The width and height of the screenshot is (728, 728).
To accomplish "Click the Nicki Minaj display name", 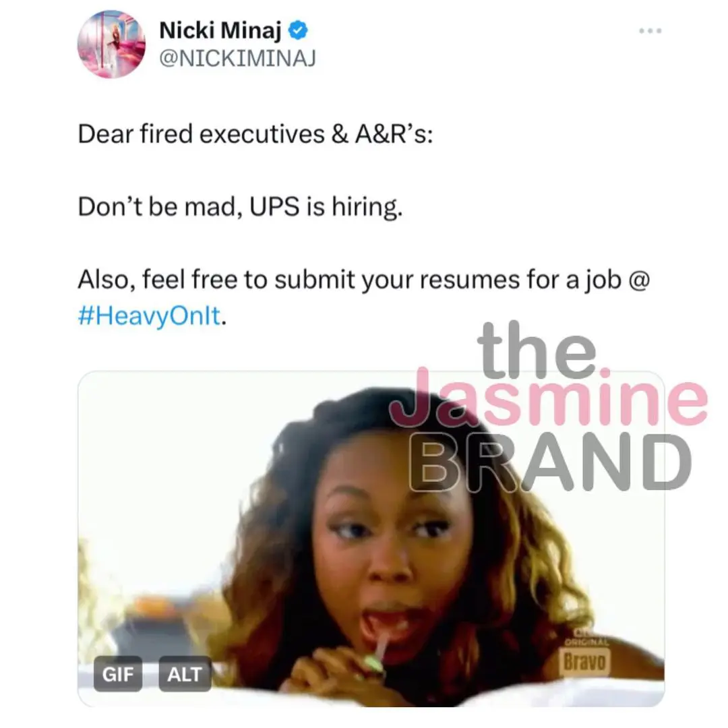I will 221,31.
